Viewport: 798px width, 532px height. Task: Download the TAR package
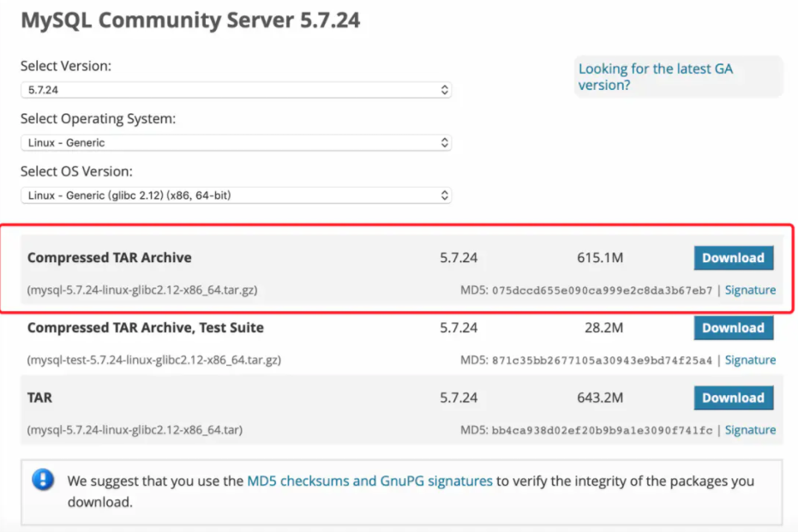coord(733,398)
